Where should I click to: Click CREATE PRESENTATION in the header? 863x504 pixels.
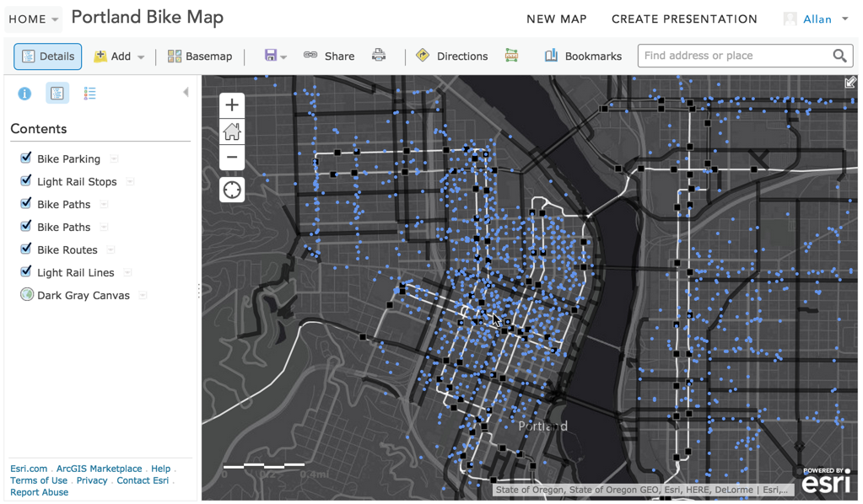pos(684,19)
